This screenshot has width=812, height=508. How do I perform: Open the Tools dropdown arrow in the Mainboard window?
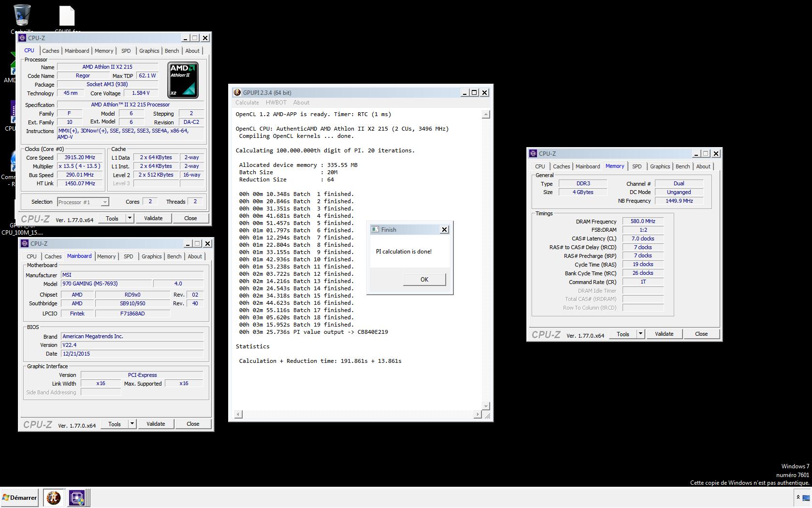(132, 424)
